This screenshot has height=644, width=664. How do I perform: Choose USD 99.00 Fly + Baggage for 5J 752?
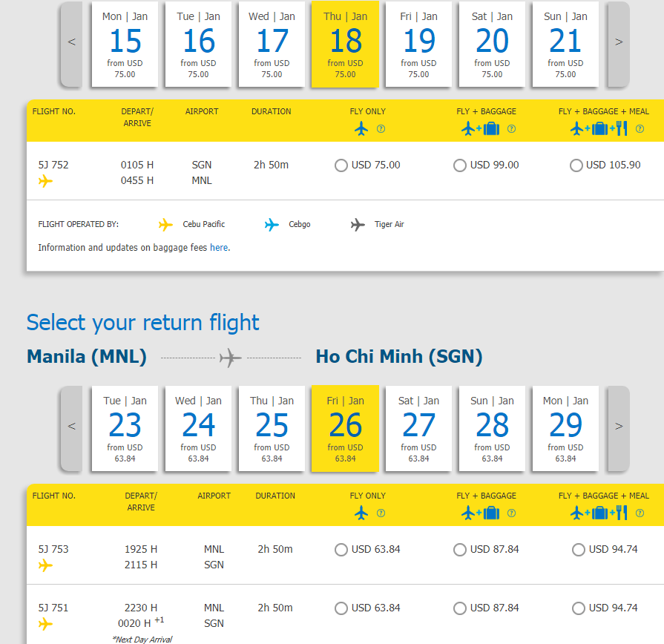pos(460,165)
